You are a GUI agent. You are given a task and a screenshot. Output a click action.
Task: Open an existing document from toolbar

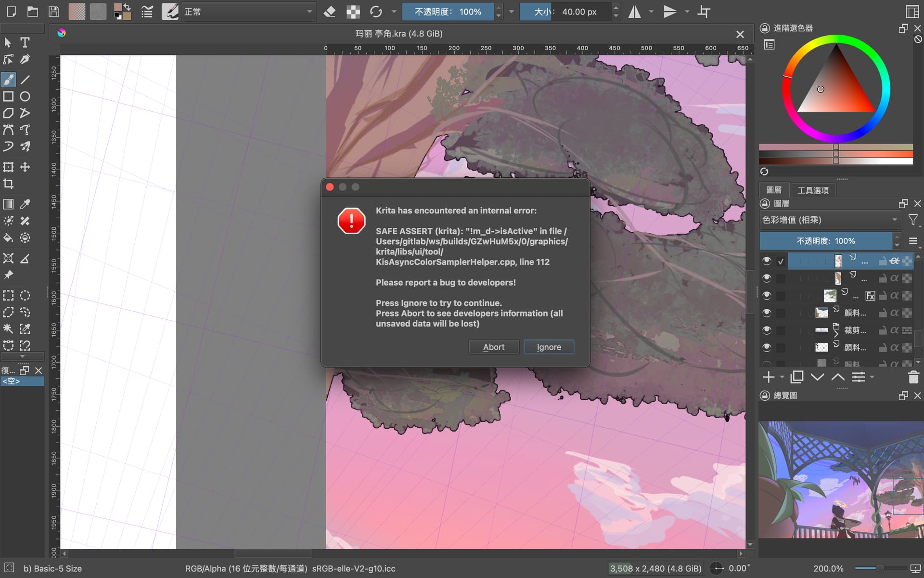coord(33,12)
